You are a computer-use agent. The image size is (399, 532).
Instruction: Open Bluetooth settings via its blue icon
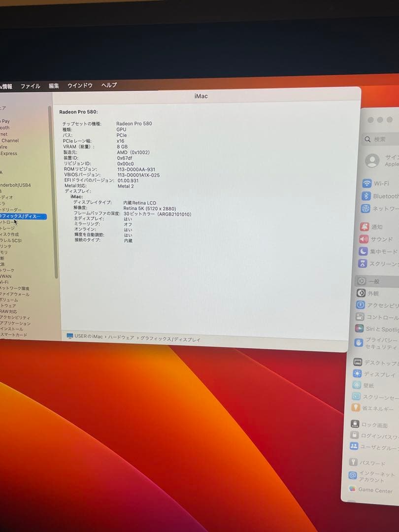(366, 196)
